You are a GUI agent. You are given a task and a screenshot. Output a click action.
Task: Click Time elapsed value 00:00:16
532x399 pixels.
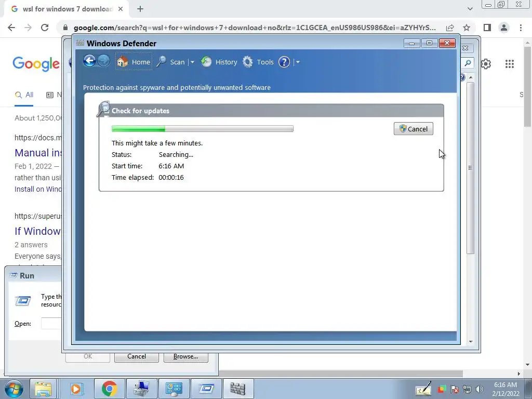pos(171,178)
